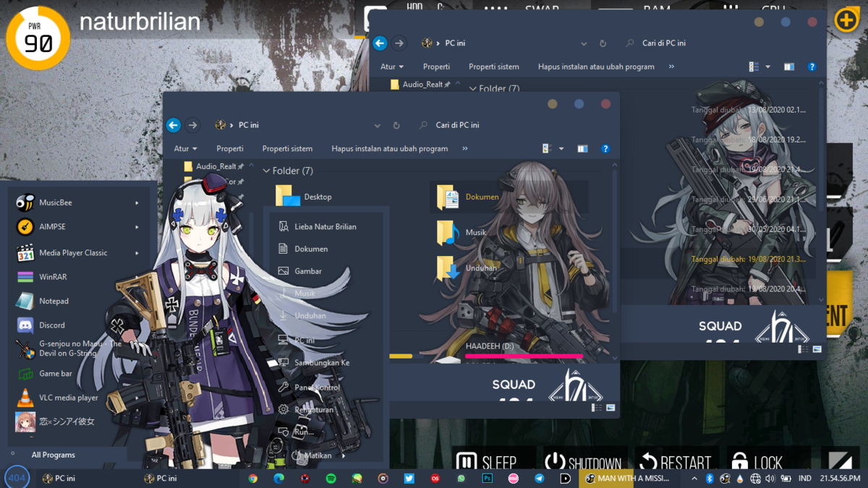This screenshot has height=488, width=868.
Task: Switch to details view in front window status bar
Action: tap(597, 408)
